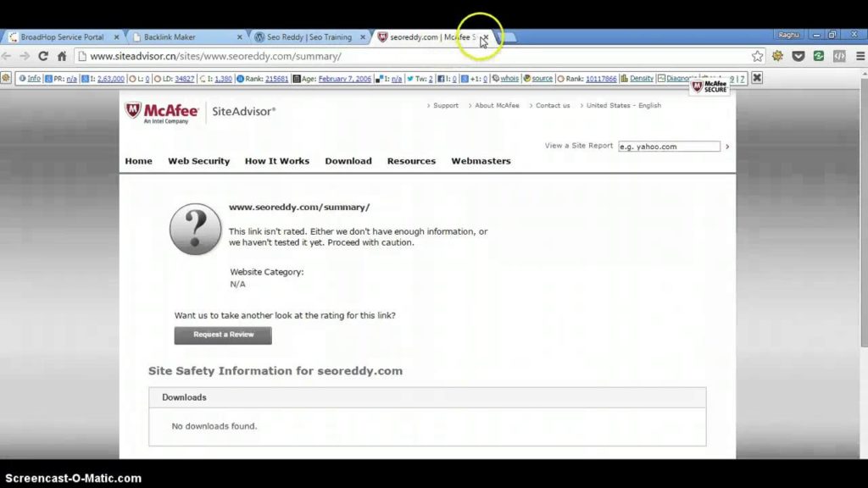The height and width of the screenshot is (488, 868).
Task: Close the Backlink Maker tab
Action: [x=239, y=37]
